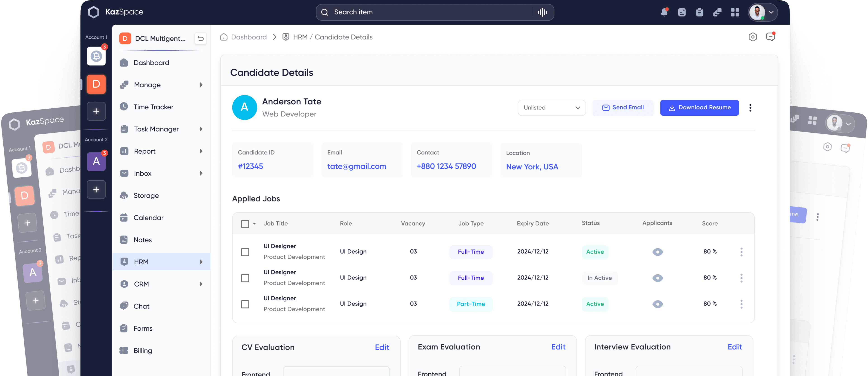Expand the Task Manager submenu arrow
This screenshot has width=868, height=376.
click(x=201, y=129)
